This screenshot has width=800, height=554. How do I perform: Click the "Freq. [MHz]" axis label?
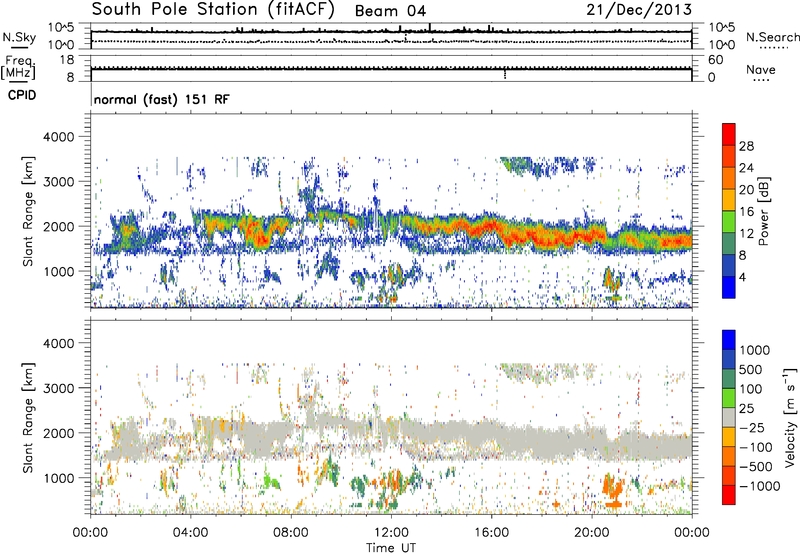[x=19, y=68]
